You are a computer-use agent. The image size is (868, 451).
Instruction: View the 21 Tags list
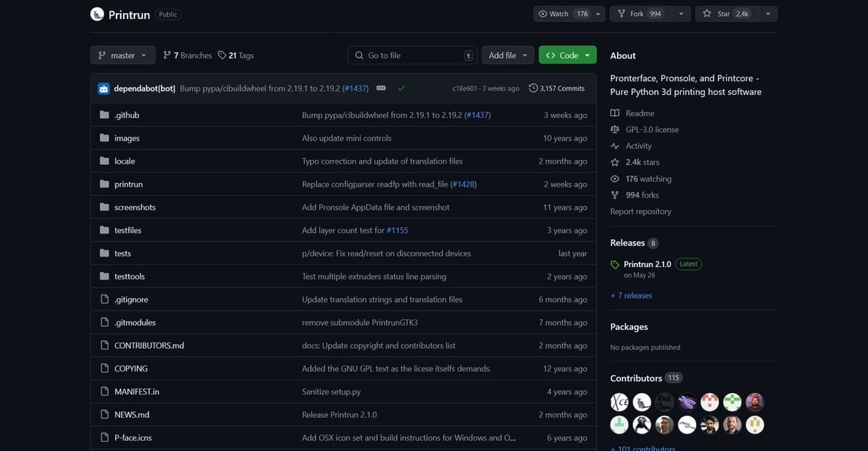click(x=236, y=55)
